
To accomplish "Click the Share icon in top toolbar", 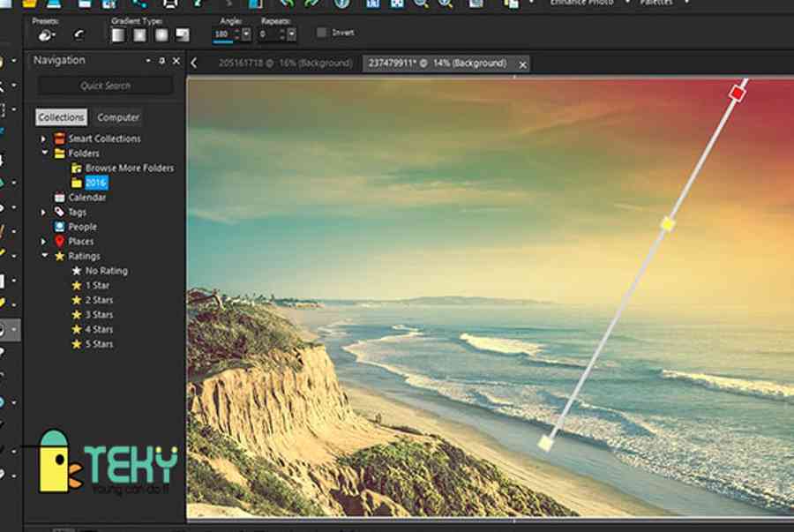I will point(139,4).
